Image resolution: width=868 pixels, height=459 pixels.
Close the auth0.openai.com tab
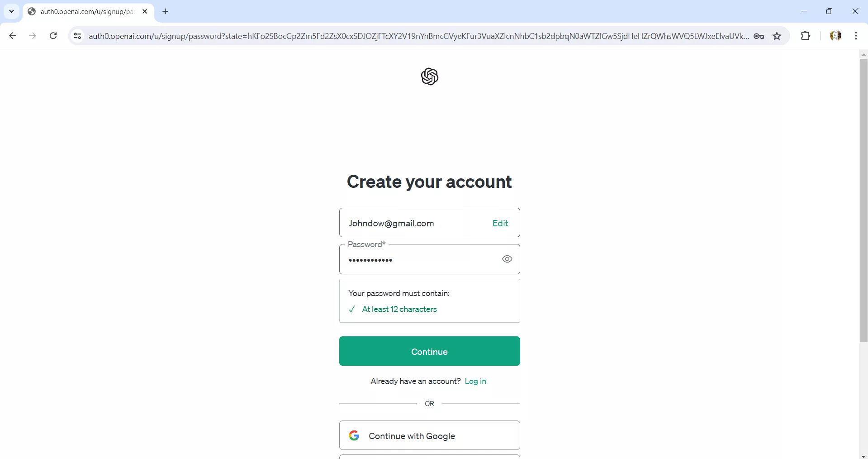click(145, 12)
